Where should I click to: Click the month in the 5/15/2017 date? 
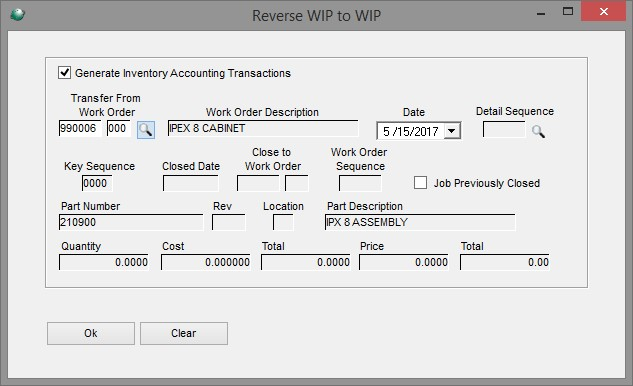(x=386, y=132)
